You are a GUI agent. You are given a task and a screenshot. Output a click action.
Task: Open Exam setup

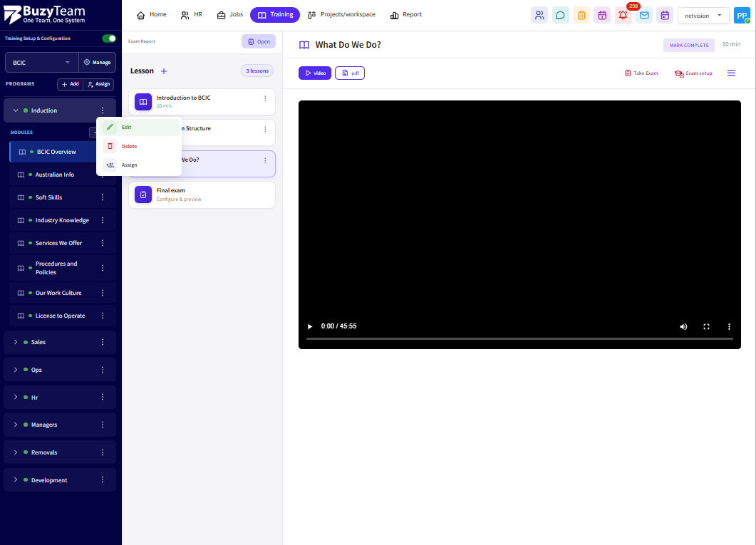tap(693, 73)
